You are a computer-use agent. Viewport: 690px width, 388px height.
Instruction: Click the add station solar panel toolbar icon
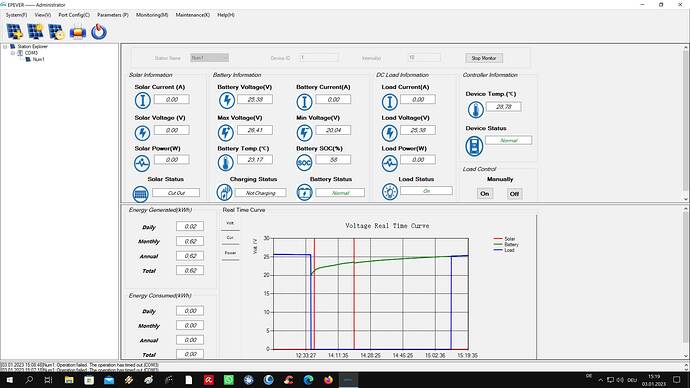pyautogui.click(x=15, y=32)
